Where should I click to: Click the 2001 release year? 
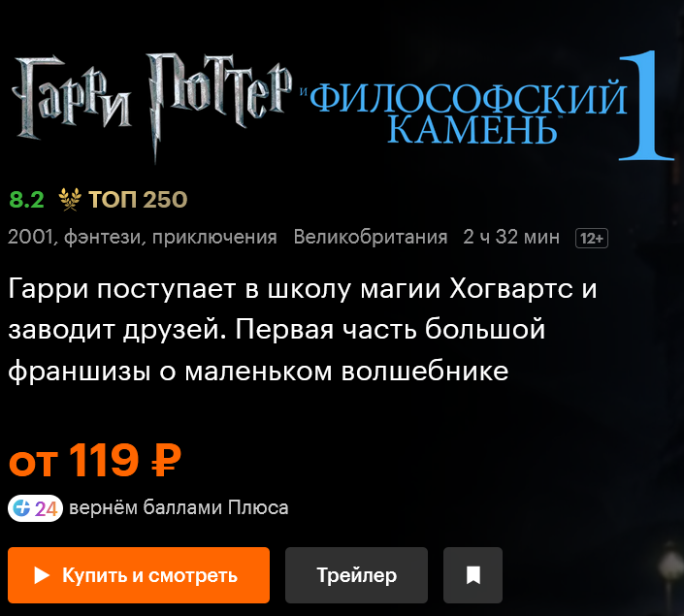(30, 238)
